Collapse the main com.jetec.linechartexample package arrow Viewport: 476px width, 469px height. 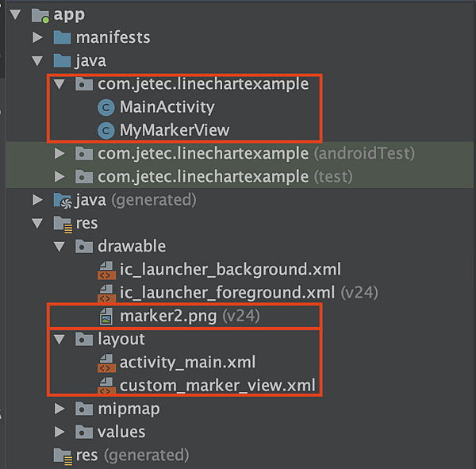(x=59, y=84)
